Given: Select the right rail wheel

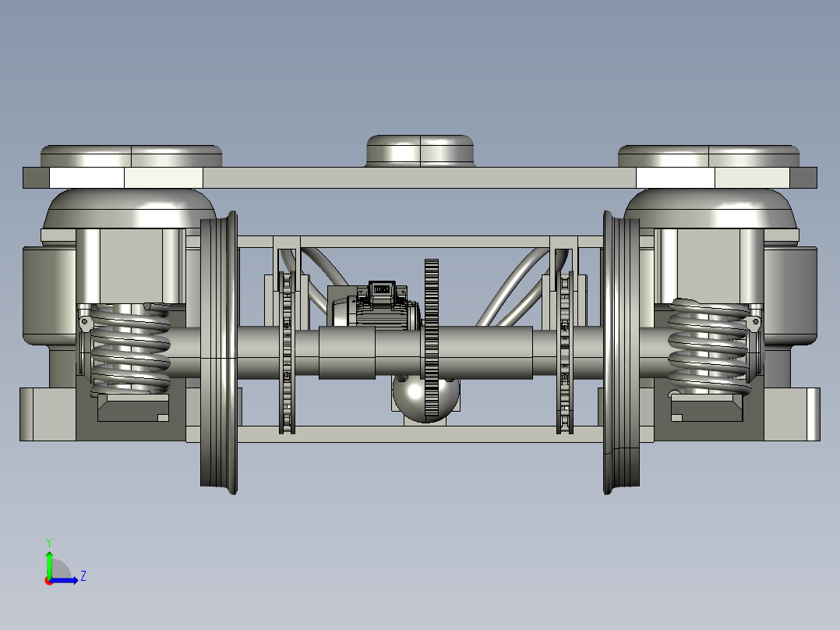Looking at the screenshot, I should (x=622, y=352).
